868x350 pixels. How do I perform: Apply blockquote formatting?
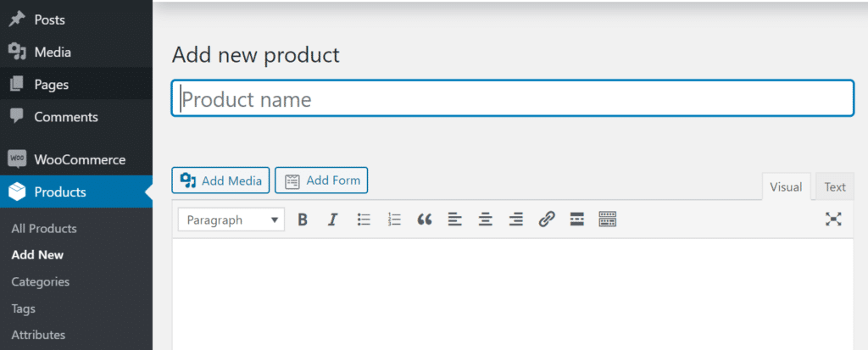coord(425,219)
